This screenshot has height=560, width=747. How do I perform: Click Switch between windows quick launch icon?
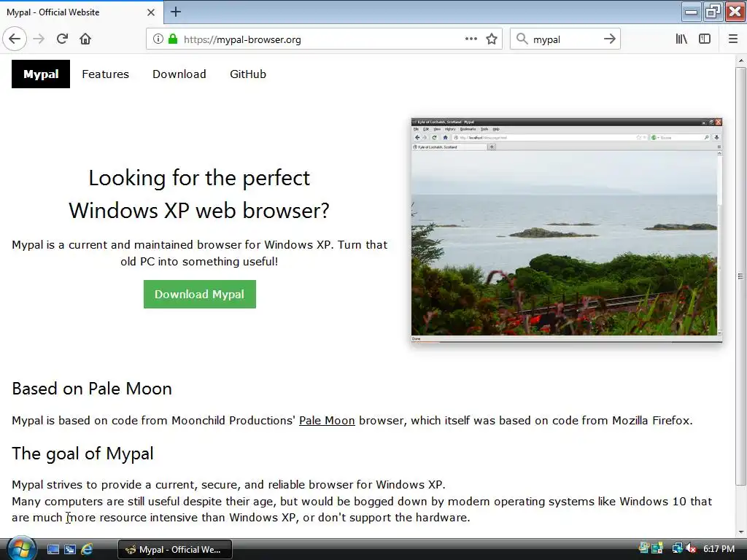tap(69, 550)
